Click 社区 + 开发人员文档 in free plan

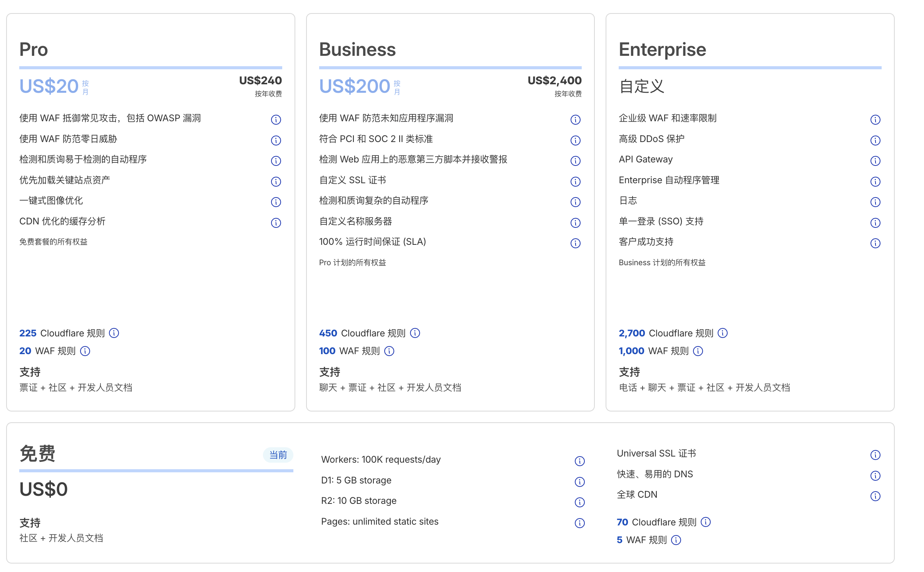click(61, 538)
